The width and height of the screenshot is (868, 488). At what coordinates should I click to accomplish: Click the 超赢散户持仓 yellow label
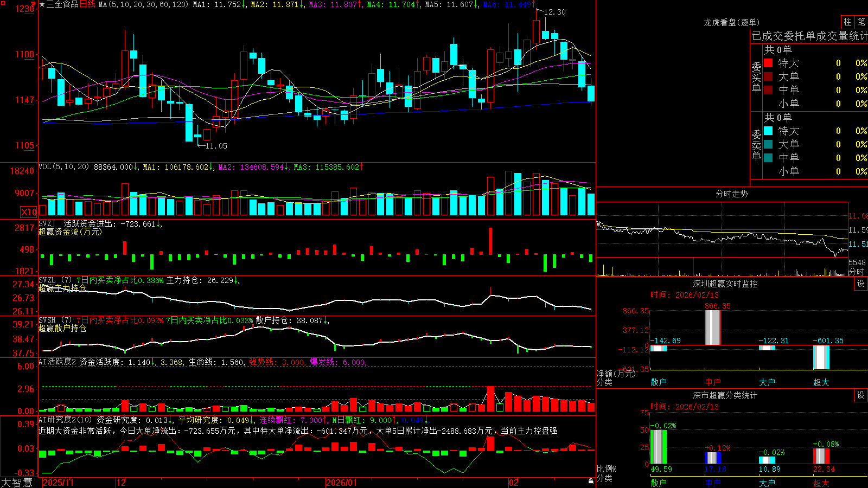[62, 328]
